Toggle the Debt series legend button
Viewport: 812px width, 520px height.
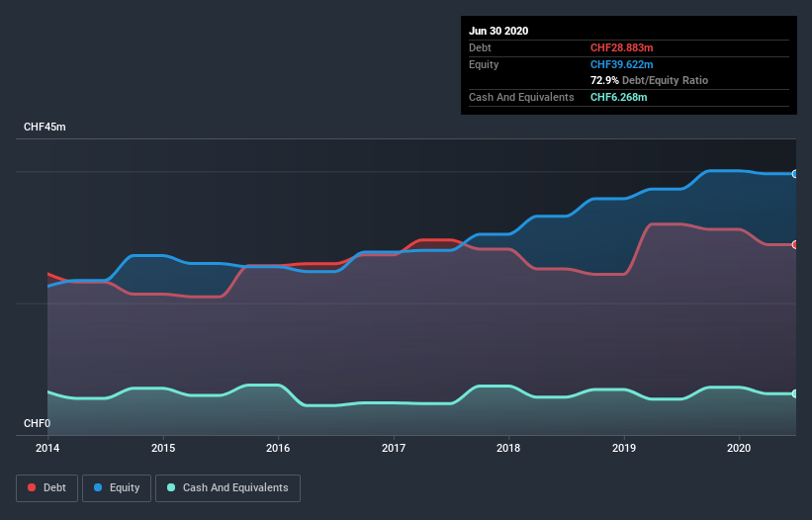pyautogui.click(x=46, y=488)
